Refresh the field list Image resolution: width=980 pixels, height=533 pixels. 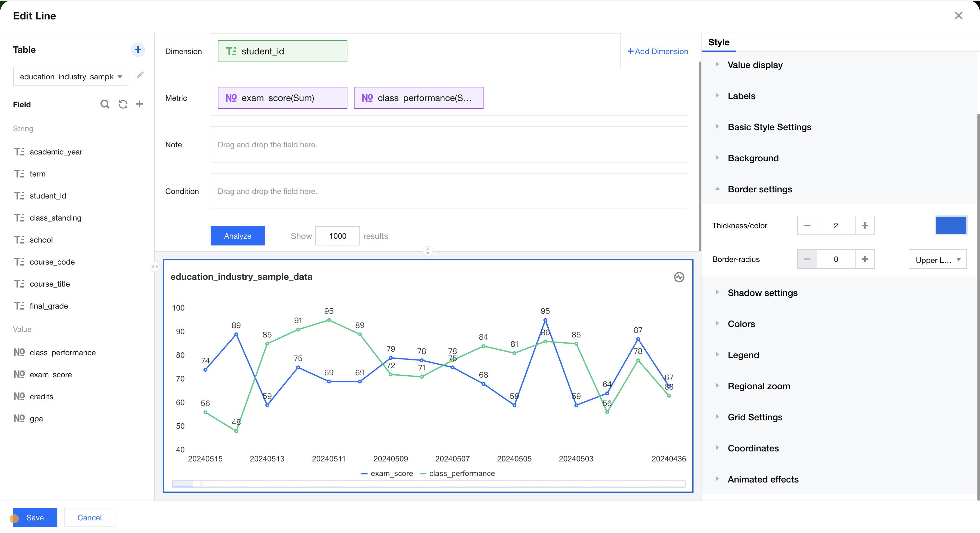[123, 104]
